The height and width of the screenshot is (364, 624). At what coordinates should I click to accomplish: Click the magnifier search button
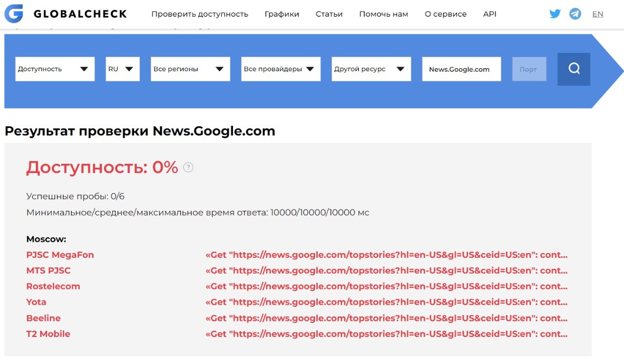(x=574, y=69)
